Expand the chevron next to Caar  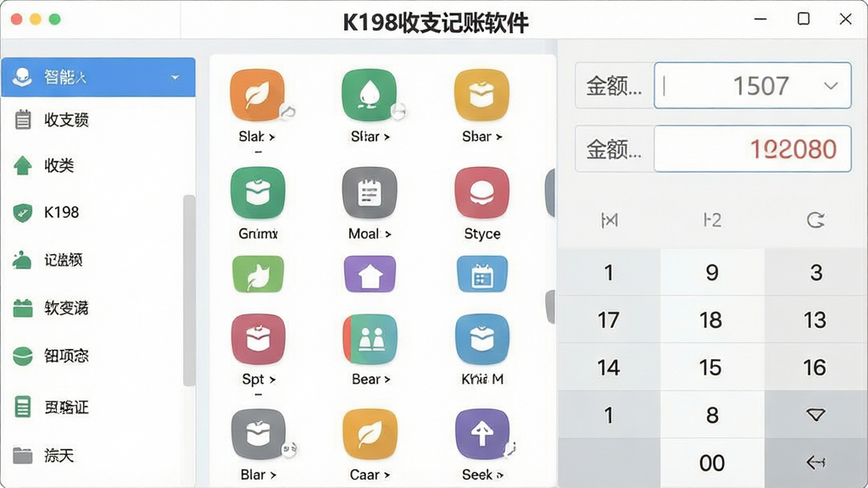coord(387,475)
